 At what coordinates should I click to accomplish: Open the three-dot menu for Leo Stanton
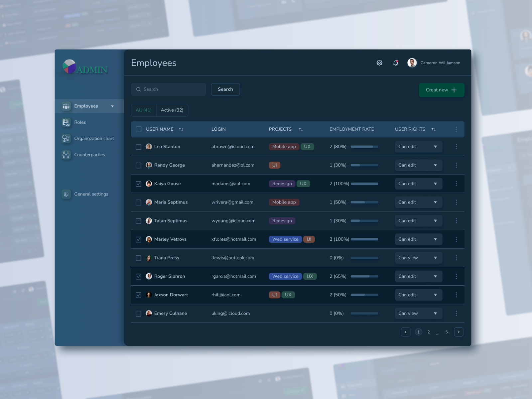point(456,147)
